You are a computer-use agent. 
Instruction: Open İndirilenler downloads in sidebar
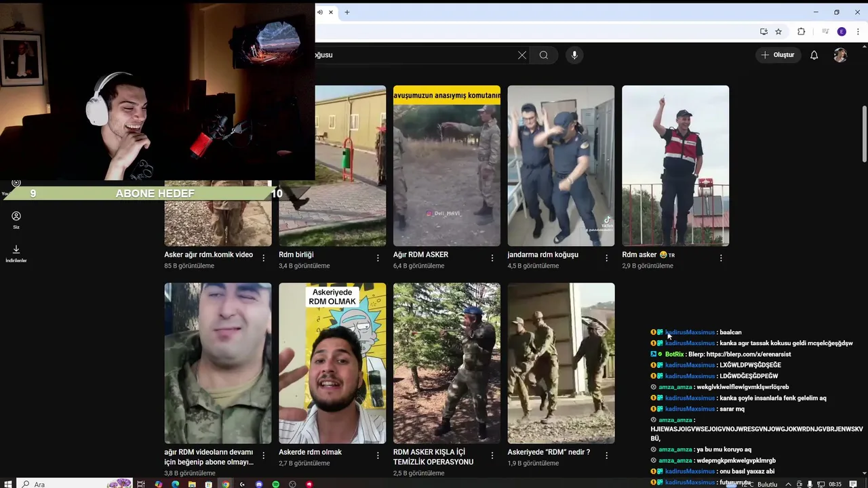[16, 253]
